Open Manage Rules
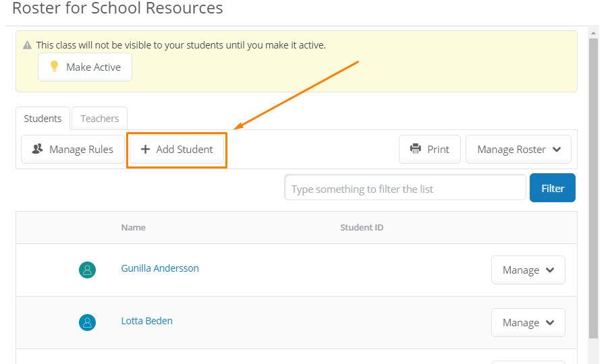The image size is (610, 364). [x=73, y=149]
